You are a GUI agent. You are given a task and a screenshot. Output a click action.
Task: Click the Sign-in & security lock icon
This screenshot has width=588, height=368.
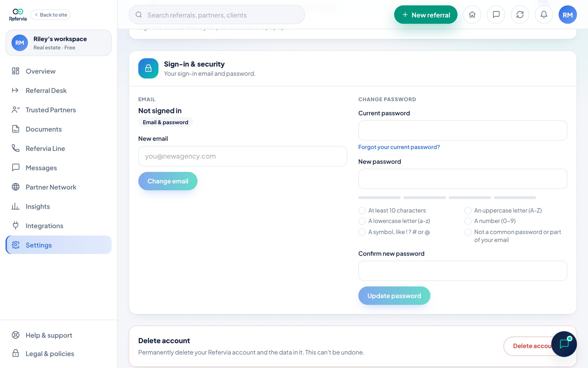click(x=148, y=68)
